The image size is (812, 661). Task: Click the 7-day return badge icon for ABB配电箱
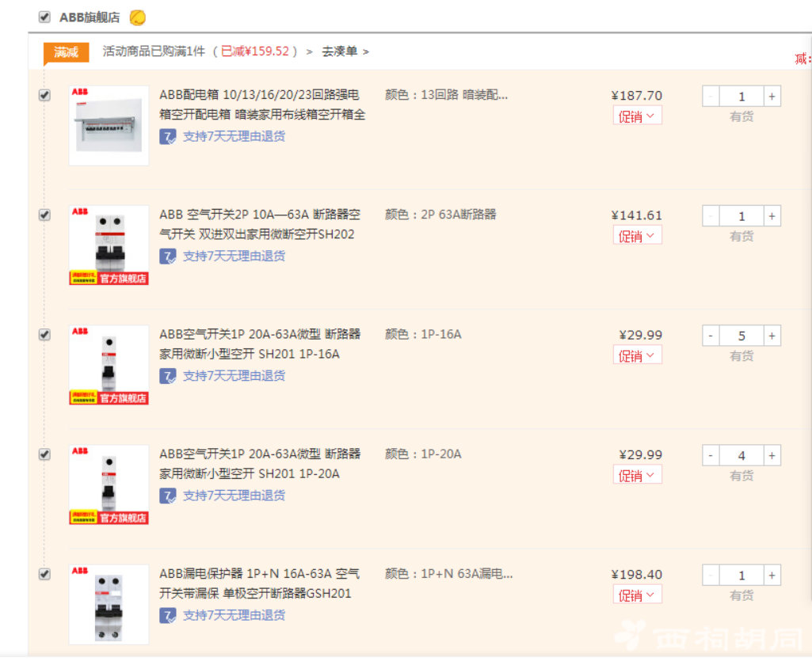[x=168, y=137]
